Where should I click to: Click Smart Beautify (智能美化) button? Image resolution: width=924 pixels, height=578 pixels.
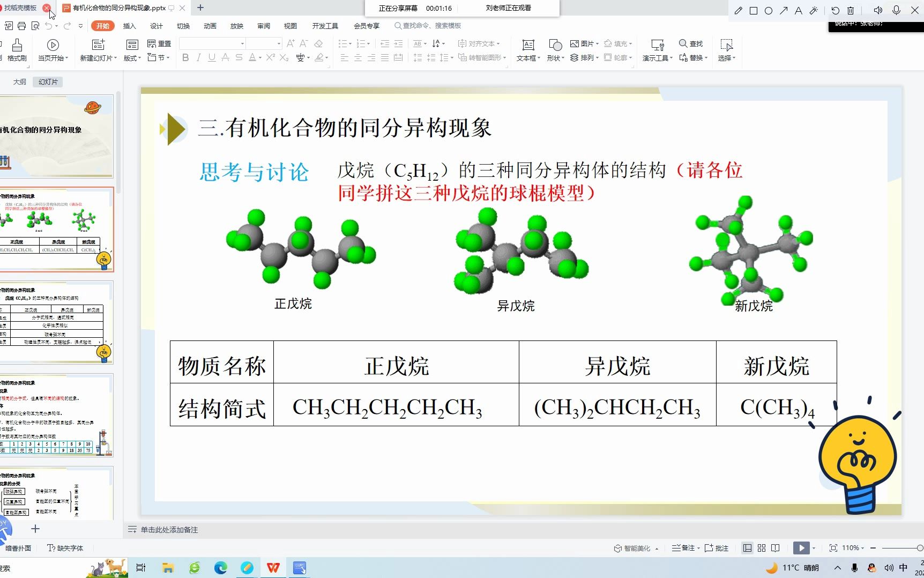click(x=632, y=548)
